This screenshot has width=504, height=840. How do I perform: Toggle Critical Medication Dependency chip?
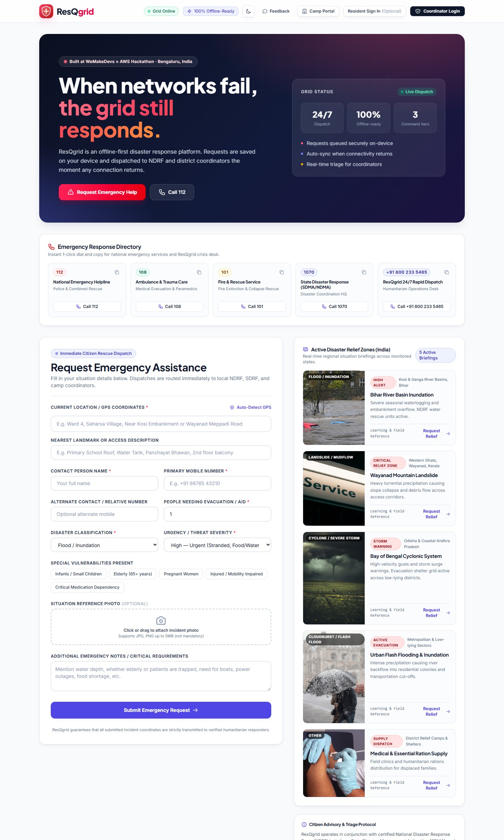[87, 587]
